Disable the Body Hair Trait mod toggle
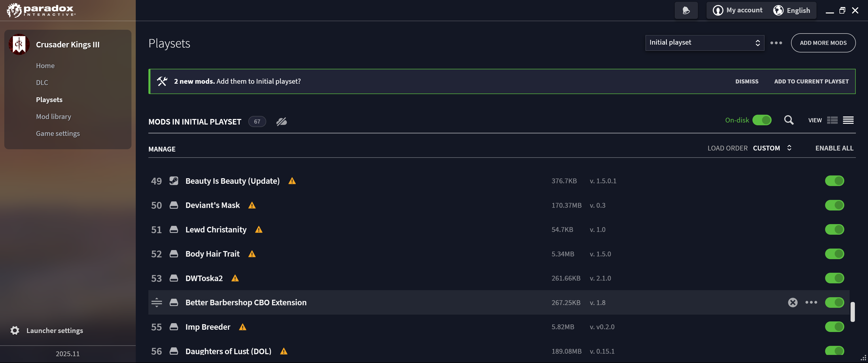The height and width of the screenshot is (363, 868). tap(834, 254)
